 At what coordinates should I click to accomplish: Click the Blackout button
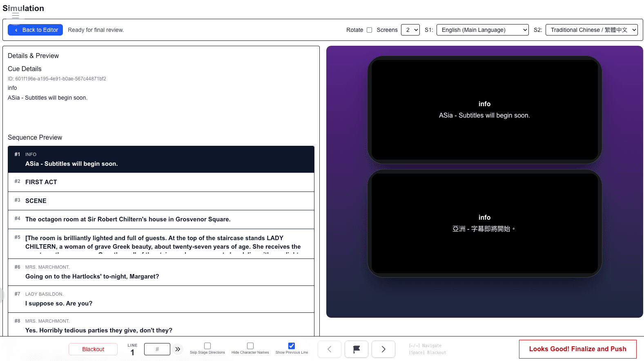pyautogui.click(x=93, y=349)
